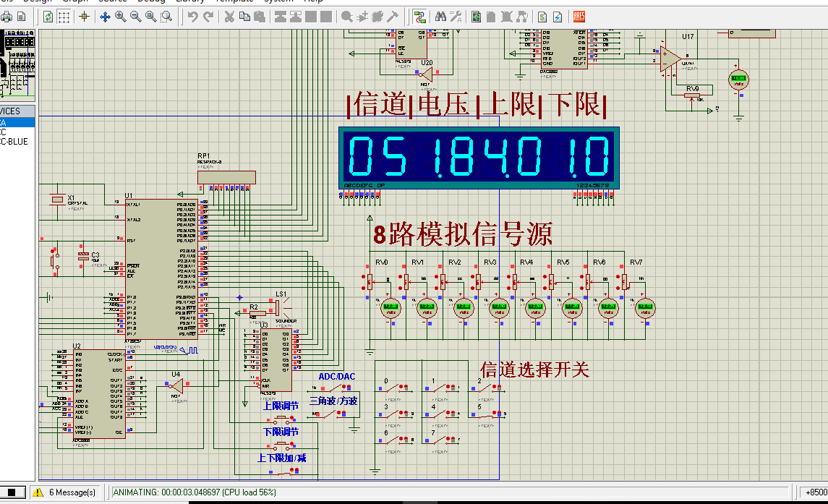Toggle the grid display icon
The width and height of the screenshot is (828, 504).
coord(64,17)
